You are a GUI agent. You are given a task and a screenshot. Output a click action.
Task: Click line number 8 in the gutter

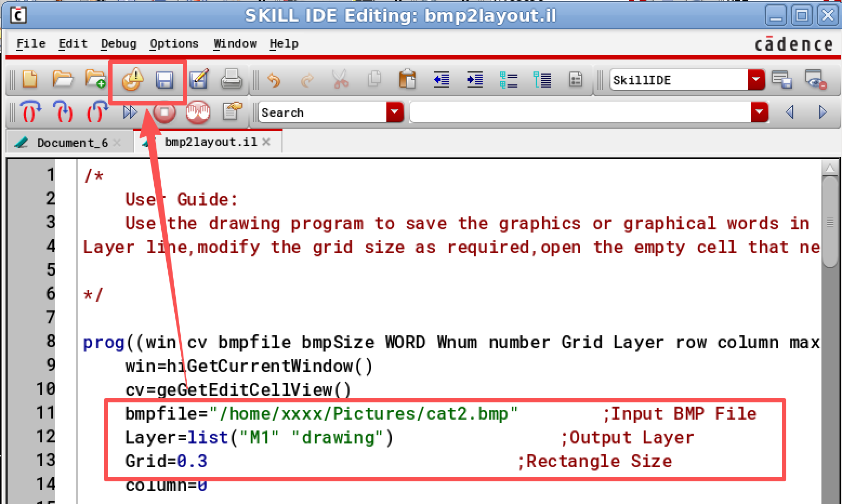click(50, 341)
